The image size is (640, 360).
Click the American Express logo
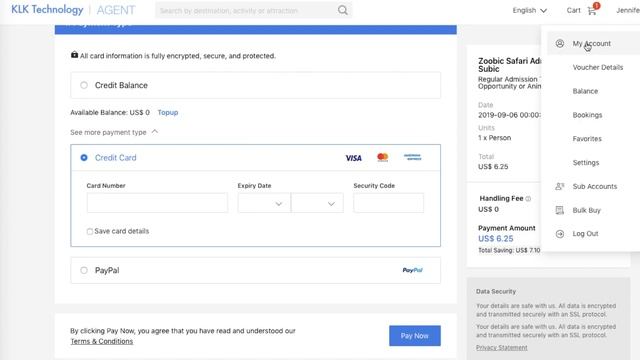click(413, 157)
